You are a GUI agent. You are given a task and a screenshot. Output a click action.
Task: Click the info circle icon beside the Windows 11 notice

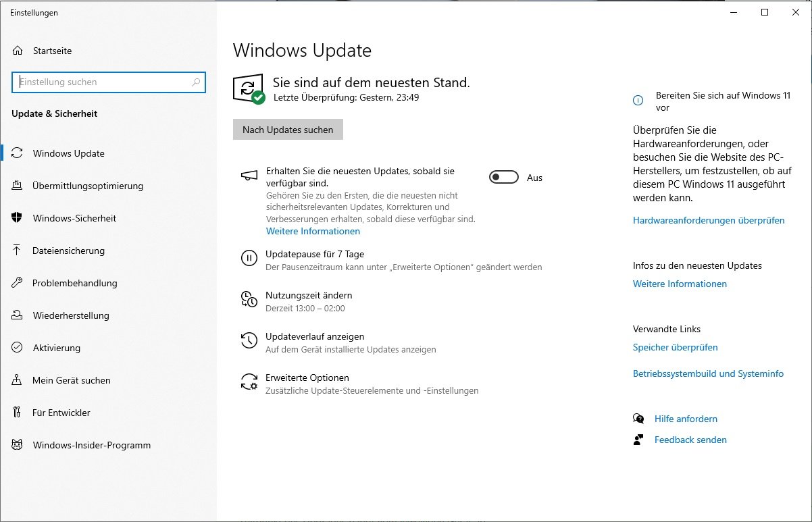pyautogui.click(x=638, y=100)
